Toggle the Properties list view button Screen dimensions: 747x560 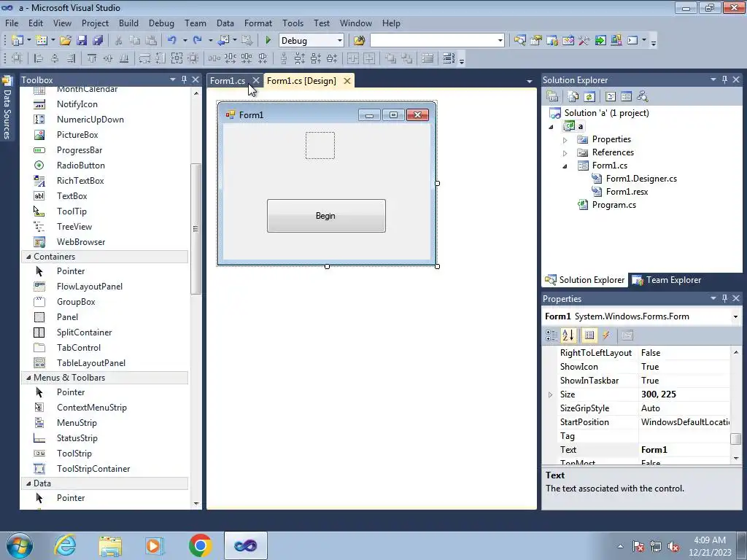589,335
